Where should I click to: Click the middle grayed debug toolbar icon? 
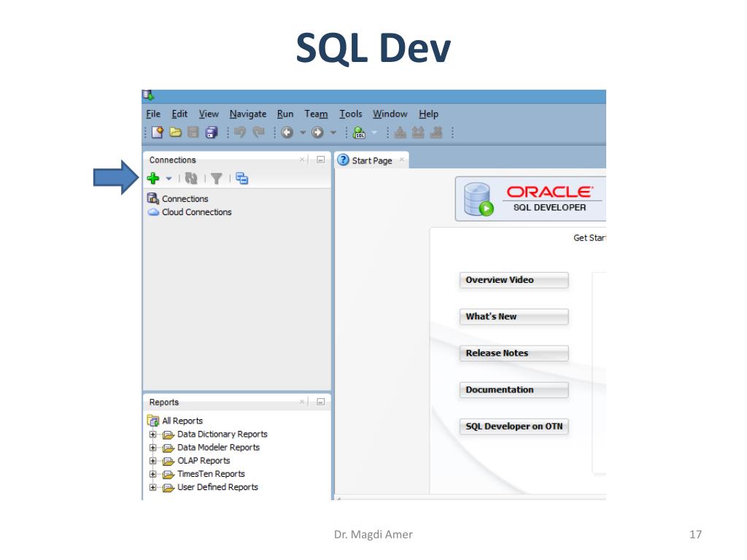tap(418, 133)
